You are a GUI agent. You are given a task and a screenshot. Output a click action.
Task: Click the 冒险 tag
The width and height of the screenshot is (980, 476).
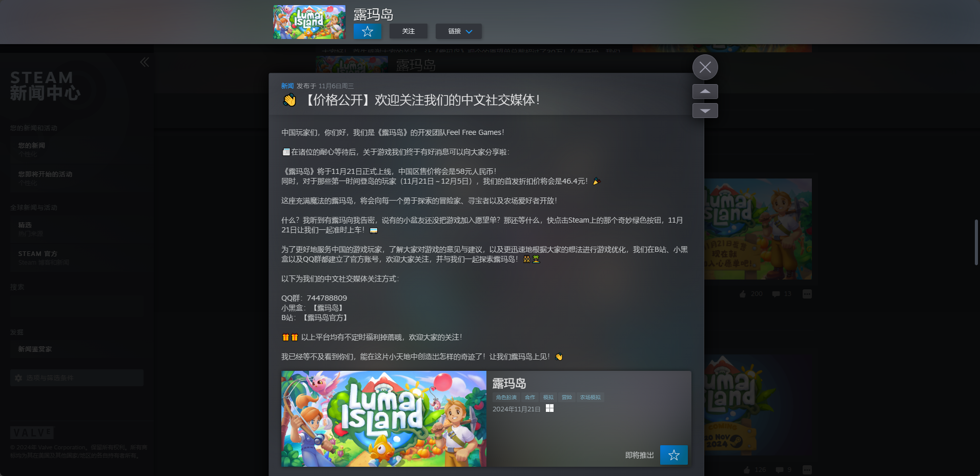pos(566,398)
